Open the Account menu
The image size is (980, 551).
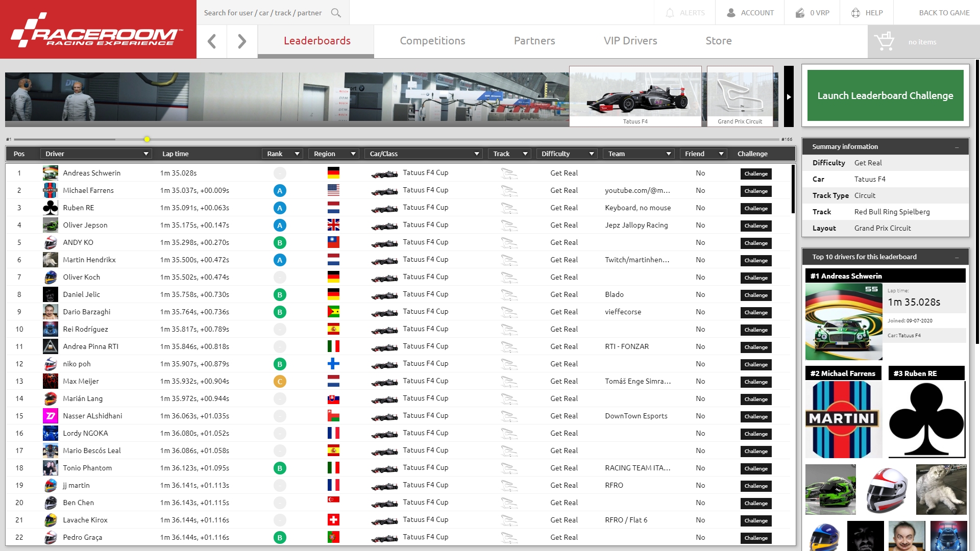[x=750, y=13]
